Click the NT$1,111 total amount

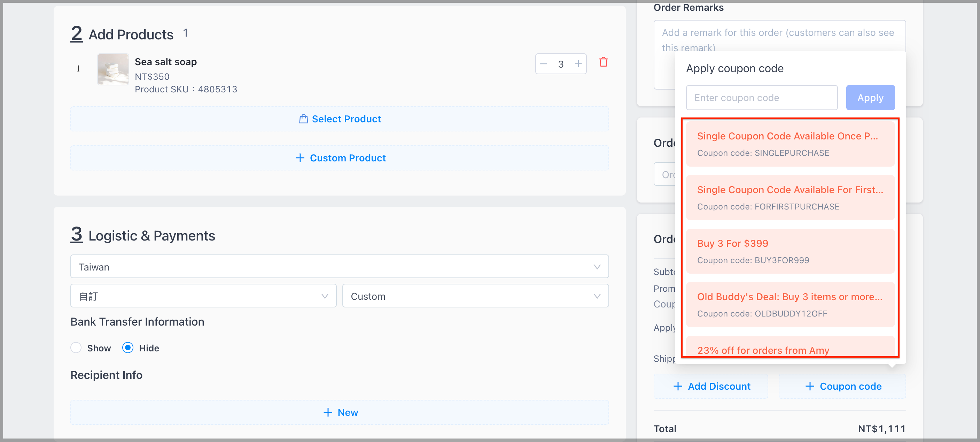pyautogui.click(x=881, y=429)
